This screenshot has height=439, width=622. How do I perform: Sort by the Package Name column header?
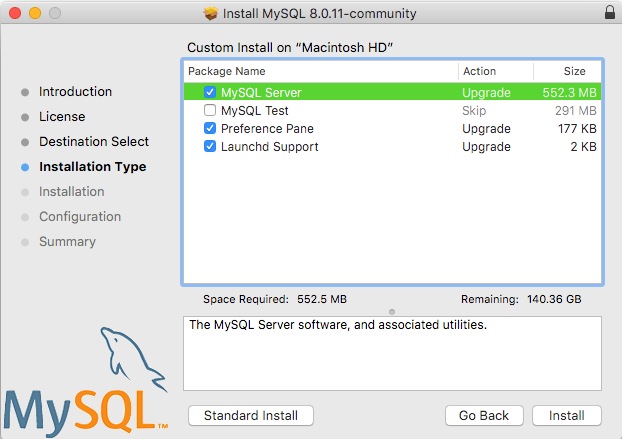[320, 72]
